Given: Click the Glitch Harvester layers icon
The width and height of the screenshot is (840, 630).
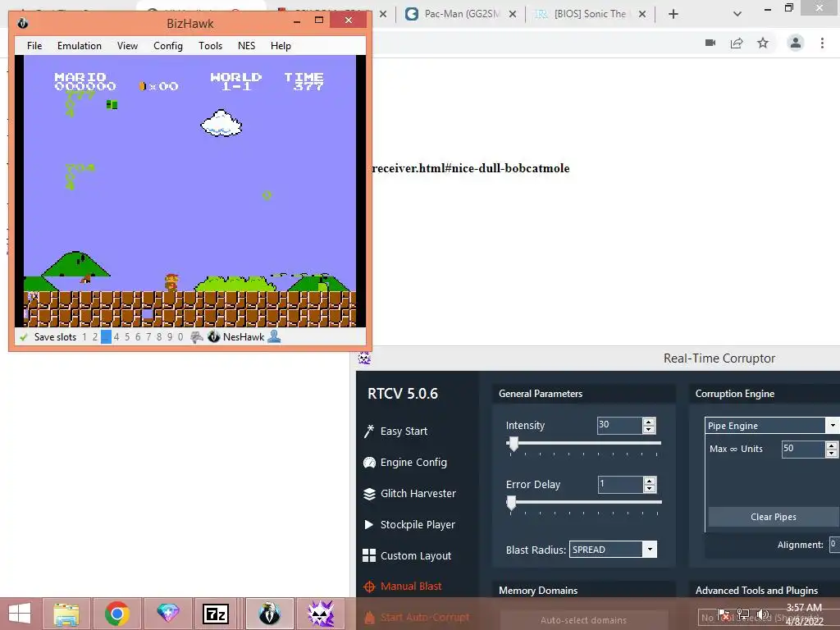Looking at the screenshot, I should 369,493.
